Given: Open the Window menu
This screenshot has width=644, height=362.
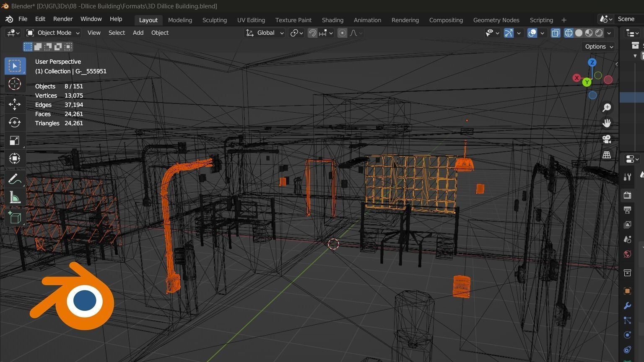Looking at the screenshot, I should 91,19.
